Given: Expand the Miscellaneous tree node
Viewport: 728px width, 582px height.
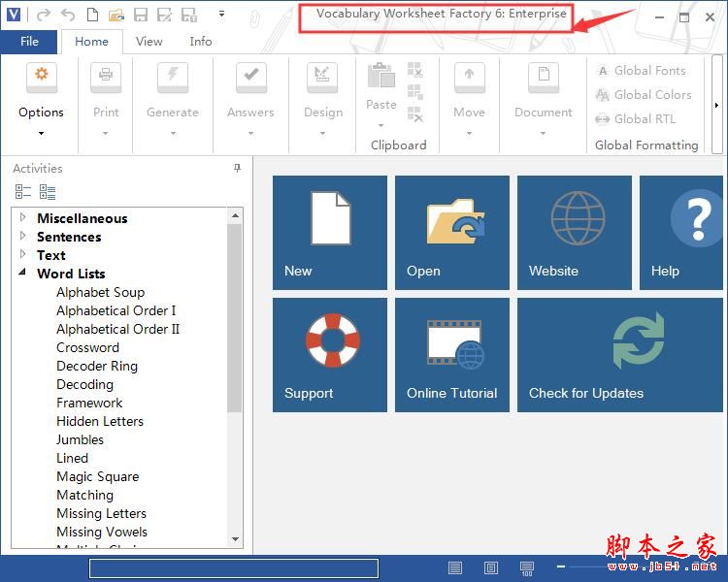Looking at the screenshot, I should [x=22, y=216].
